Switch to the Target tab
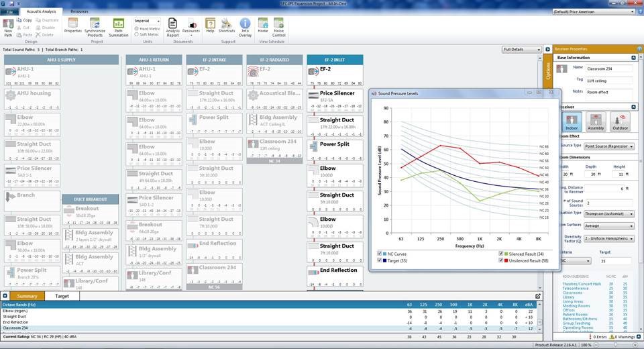The height and width of the screenshot is (349, 644). pyautogui.click(x=62, y=296)
